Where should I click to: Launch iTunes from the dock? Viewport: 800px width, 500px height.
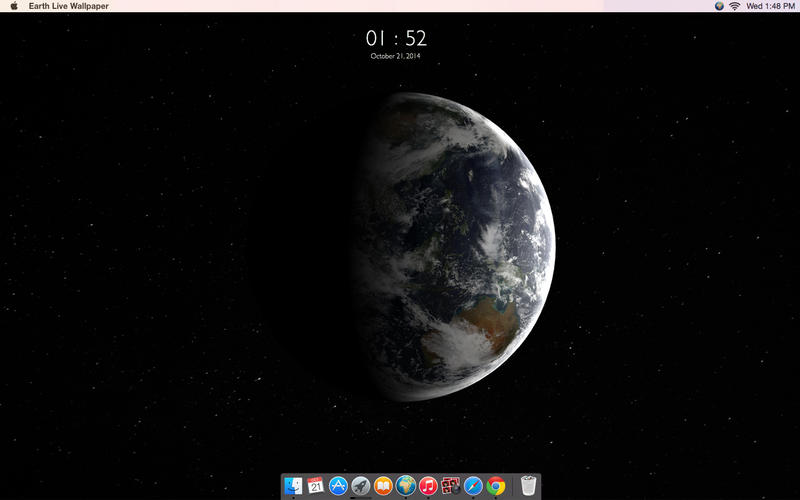pos(428,486)
